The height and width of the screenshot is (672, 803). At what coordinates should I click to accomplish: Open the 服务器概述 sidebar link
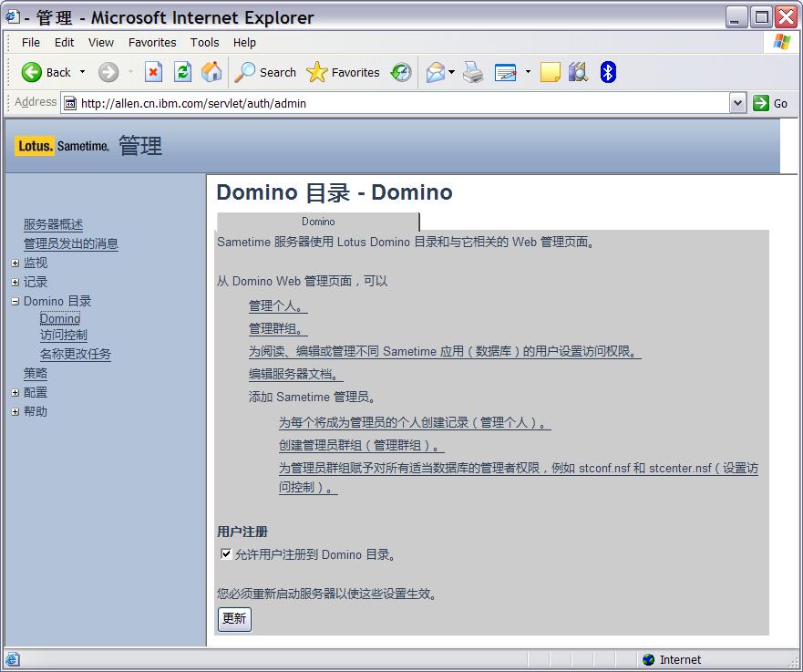53,224
